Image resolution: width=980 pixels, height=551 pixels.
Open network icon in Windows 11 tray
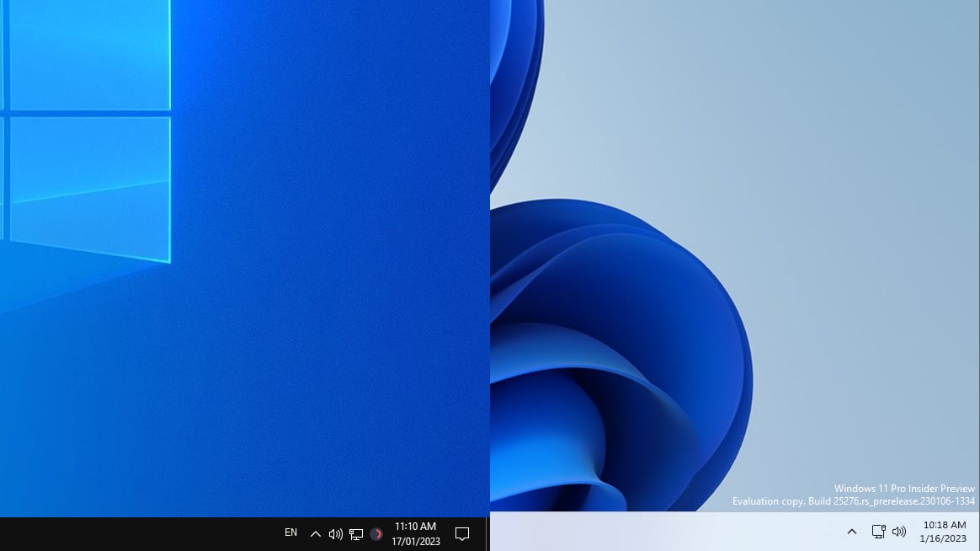coord(878,532)
